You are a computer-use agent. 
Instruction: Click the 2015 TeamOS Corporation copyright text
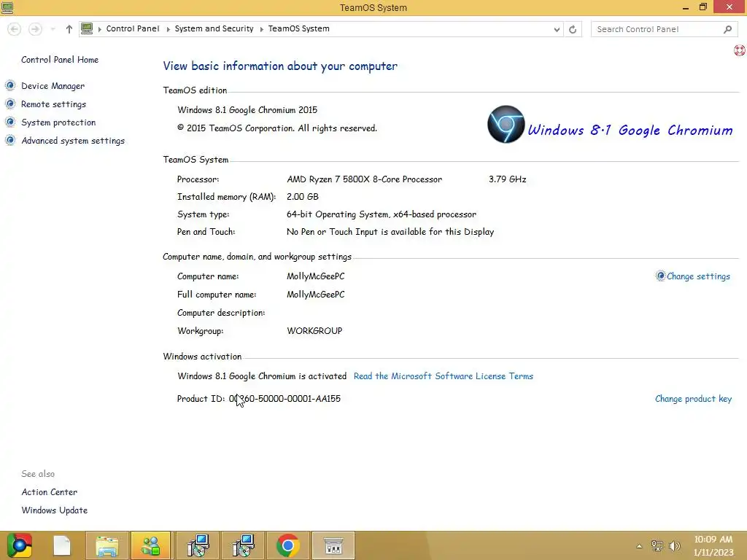coord(277,128)
